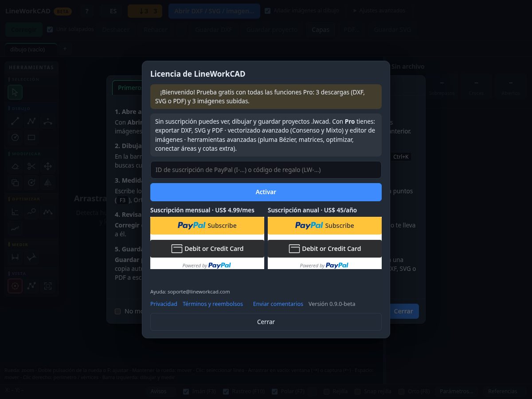Pick the rotate tool in Modificar
The height and width of the screenshot is (399, 532).
(31, 183)
